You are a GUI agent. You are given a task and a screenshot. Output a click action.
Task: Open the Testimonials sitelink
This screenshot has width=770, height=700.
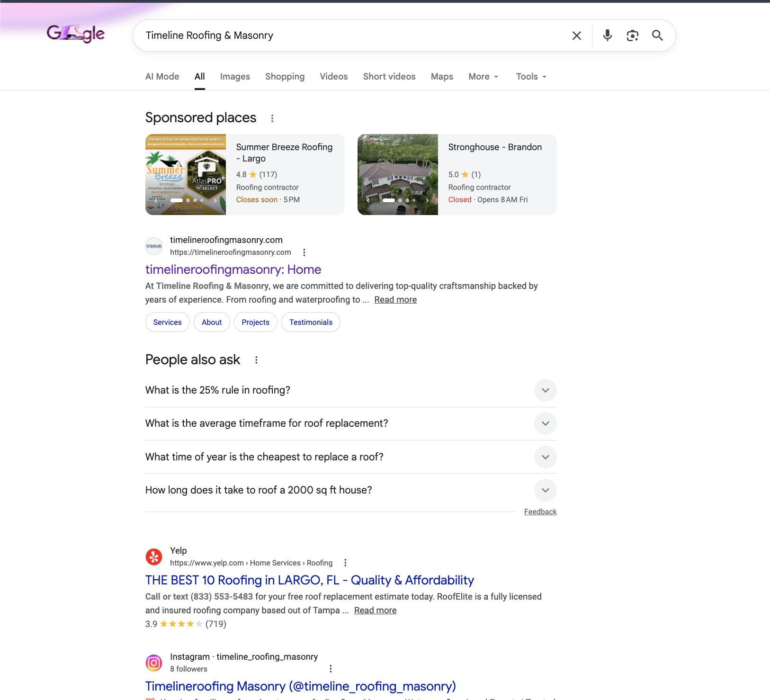[x=311, y=322]
